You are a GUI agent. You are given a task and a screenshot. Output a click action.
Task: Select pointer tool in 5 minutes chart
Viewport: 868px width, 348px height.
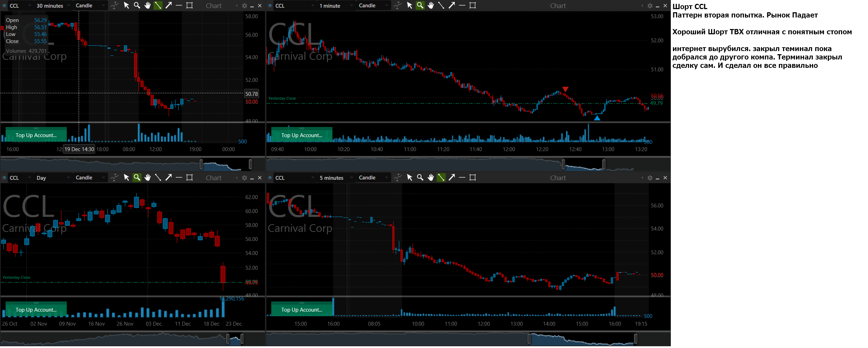pyautogui.click(x=410, y=178)
